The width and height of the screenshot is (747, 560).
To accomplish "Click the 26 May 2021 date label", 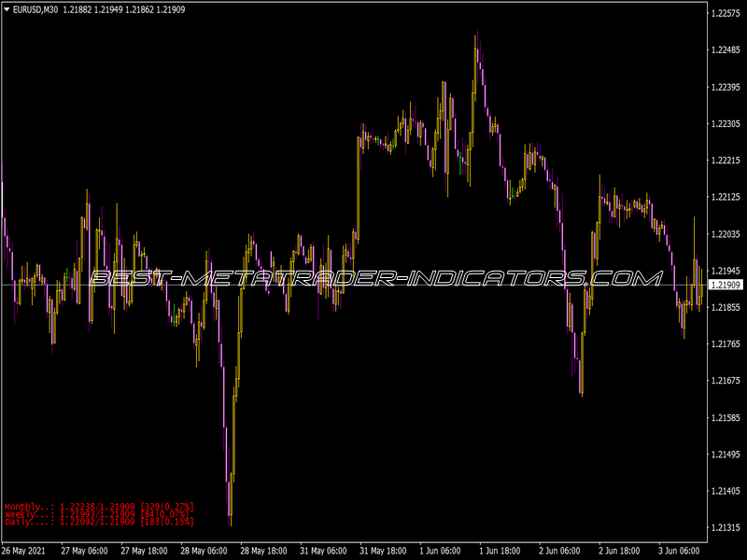I will pyautogui.click(x=24, y=551).
